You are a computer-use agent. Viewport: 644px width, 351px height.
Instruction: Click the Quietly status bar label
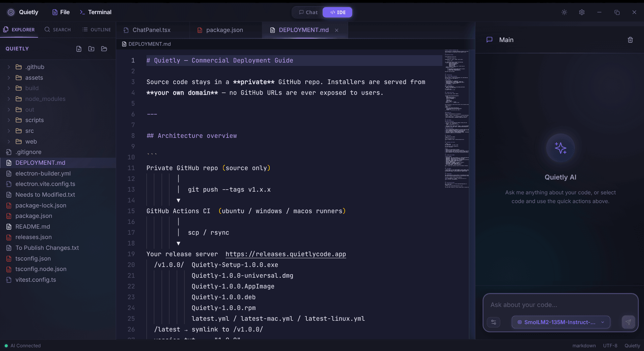click(632, 346)
